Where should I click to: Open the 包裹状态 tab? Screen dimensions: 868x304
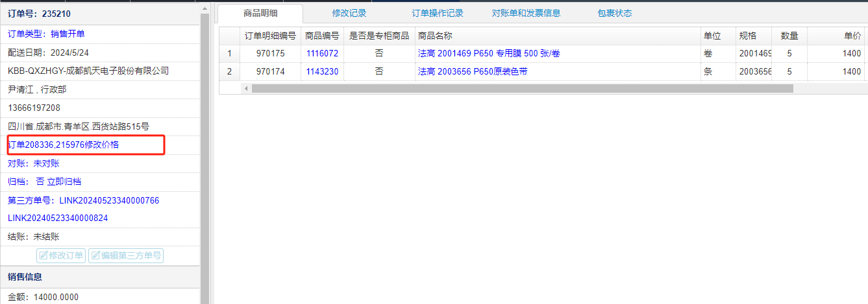615,13
